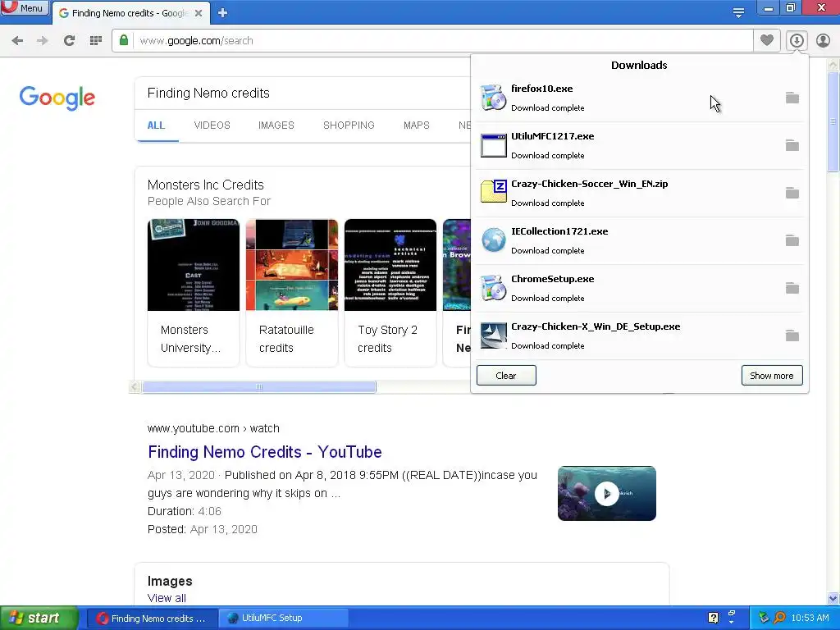Open the Monsters University credits card

194,293
